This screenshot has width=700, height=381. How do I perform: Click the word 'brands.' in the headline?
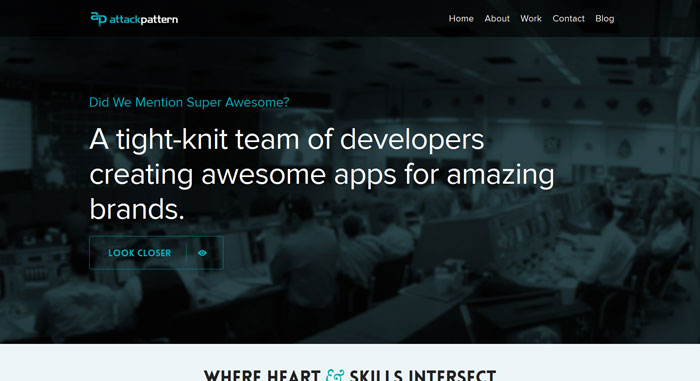(x=137, y=209)
